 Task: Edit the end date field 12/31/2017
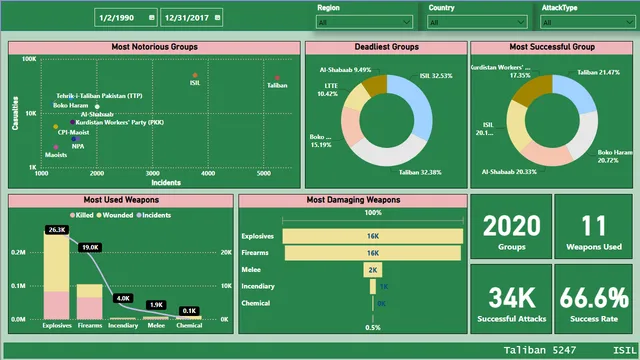[191, 18]
